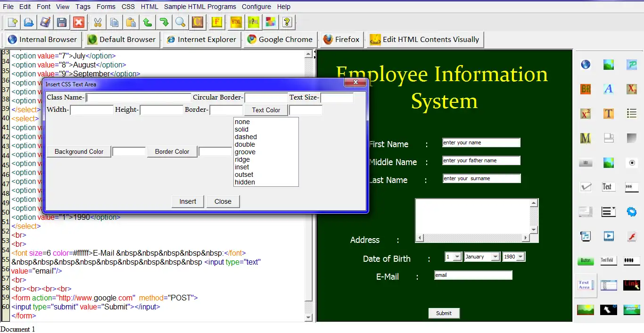Image resolution: width=644 pixels, height=333 pixels.
Task: Open the Sample HTML Programs menu
Action: click(x=200, y=7)
